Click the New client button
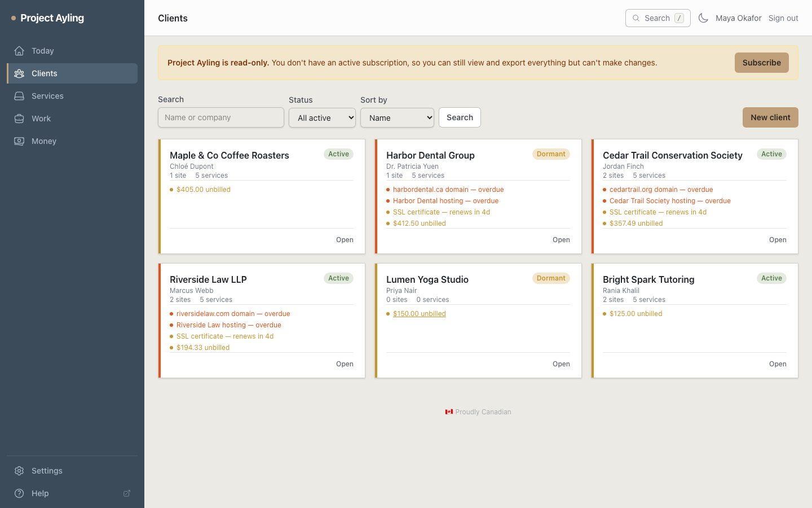The height and width of the screenshot is (508, 812). [x=770, y=117]
